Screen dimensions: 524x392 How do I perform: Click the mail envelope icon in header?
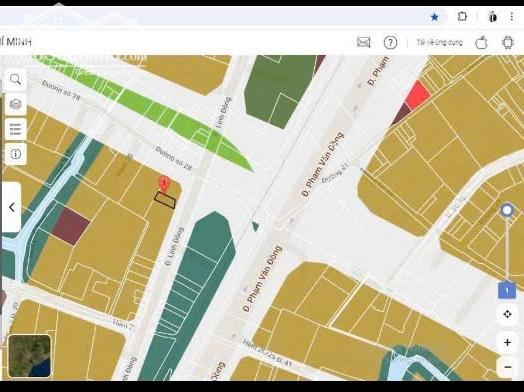click(364, 42)
